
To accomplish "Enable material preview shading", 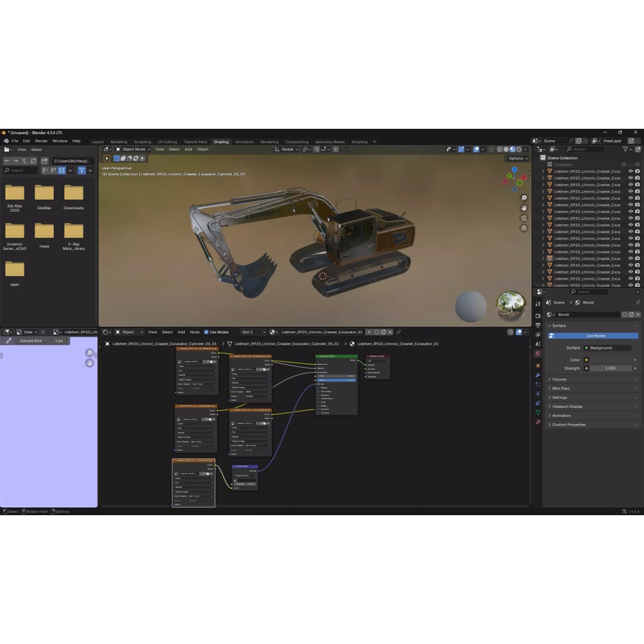I will (x=513, y=150).
